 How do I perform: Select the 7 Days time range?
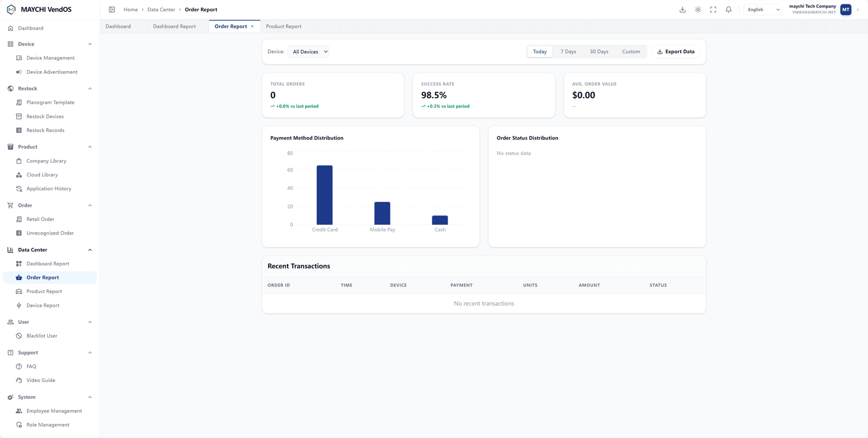pyautogui.click(x=568, y=52)
